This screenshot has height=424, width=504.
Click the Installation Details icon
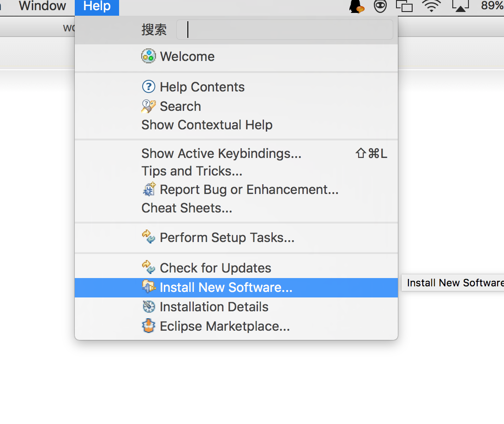coord(149,307)
